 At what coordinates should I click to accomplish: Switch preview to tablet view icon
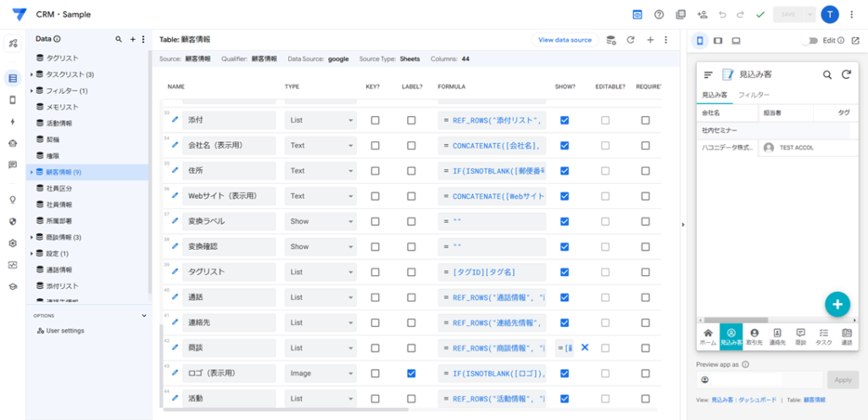tap(718, 41)
